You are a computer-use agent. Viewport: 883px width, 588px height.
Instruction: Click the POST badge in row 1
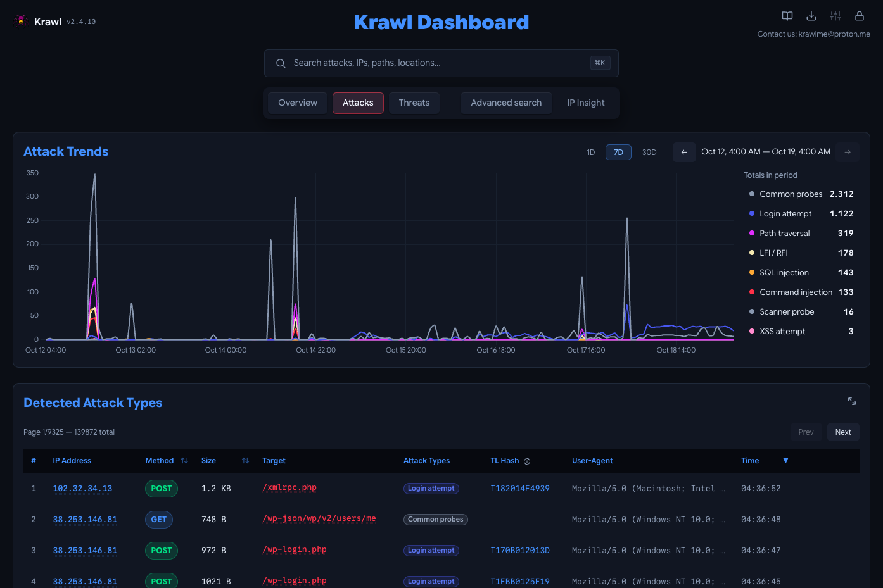tap(162, 489)
